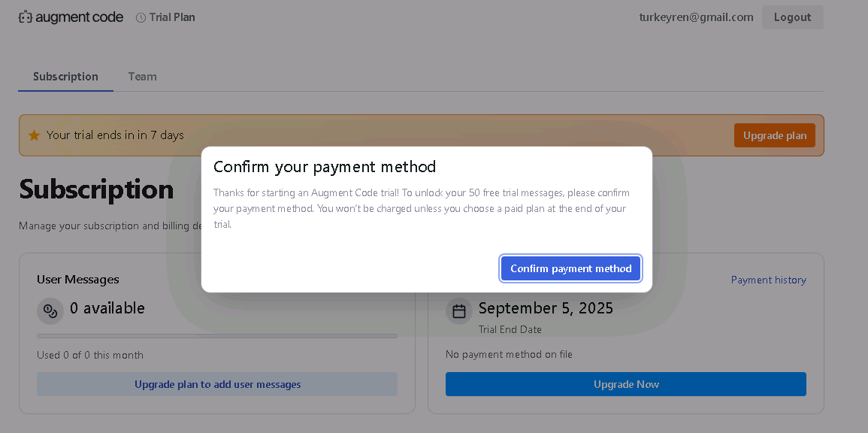Click the Trial Plan label in header

click(x=172, y=17)
